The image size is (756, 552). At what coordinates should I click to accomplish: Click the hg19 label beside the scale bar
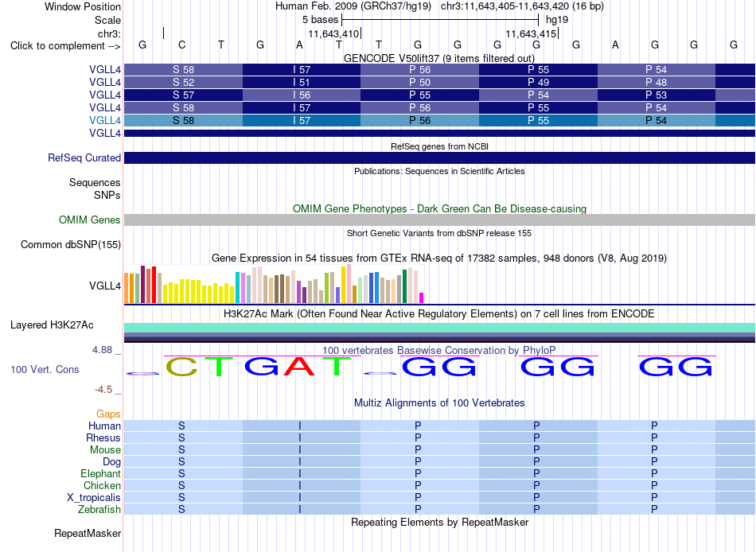557,20
